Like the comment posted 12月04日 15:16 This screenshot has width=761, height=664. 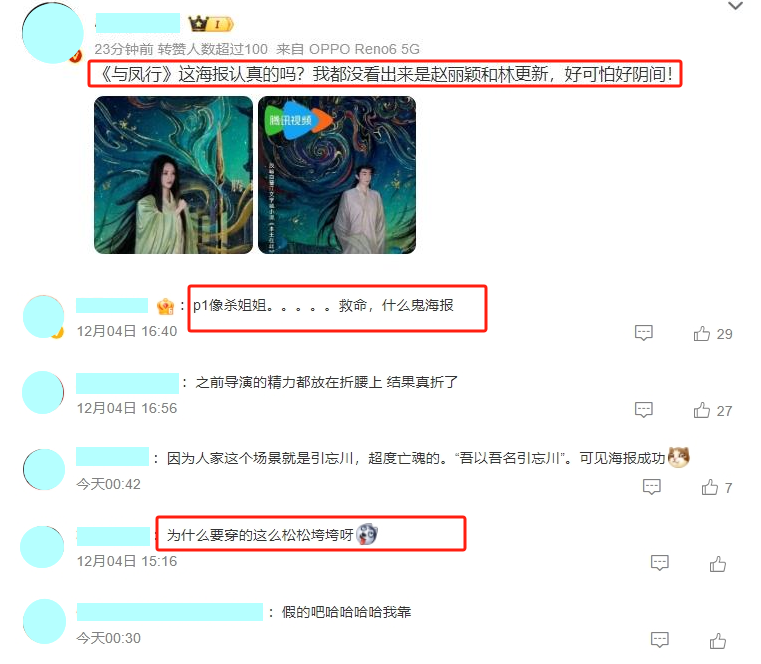click(x=717, y=564)
